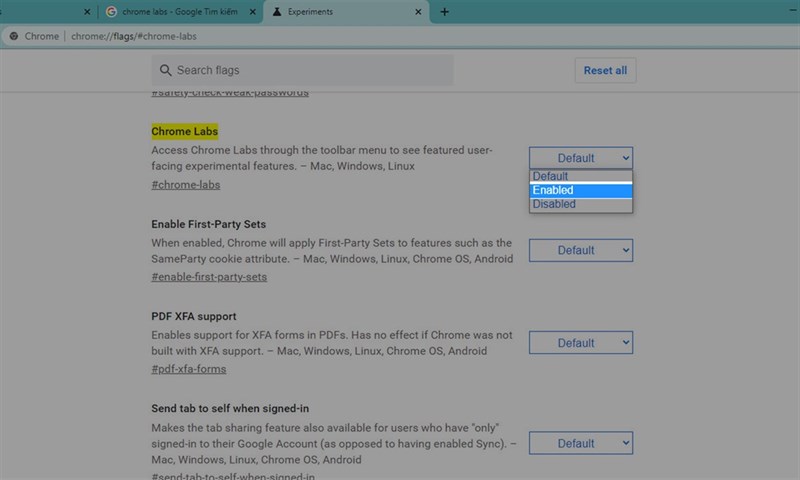Follow the #chrome-labs anchor link
This screenshot has width=800, height=480.
pos(186,185)
